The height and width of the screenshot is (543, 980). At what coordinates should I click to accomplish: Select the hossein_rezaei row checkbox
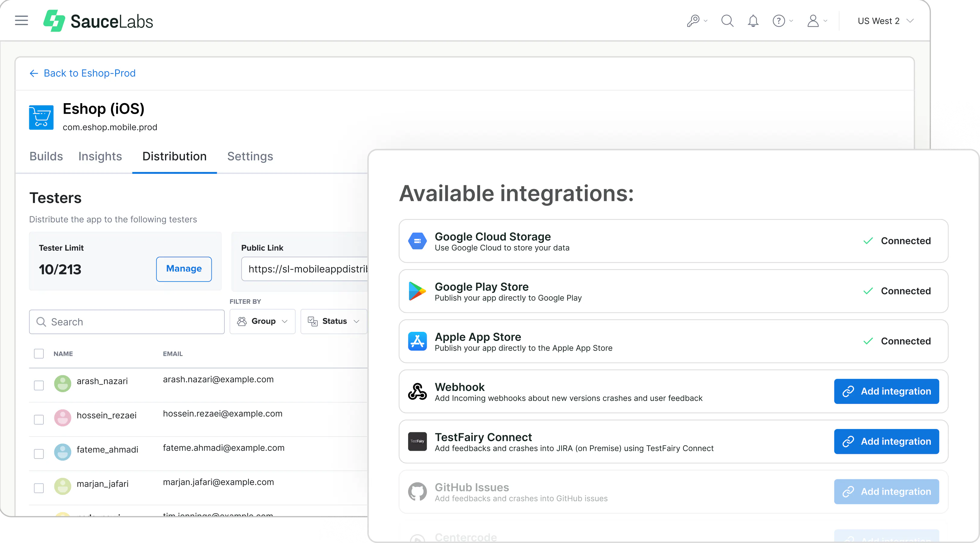tap(39, 420)
